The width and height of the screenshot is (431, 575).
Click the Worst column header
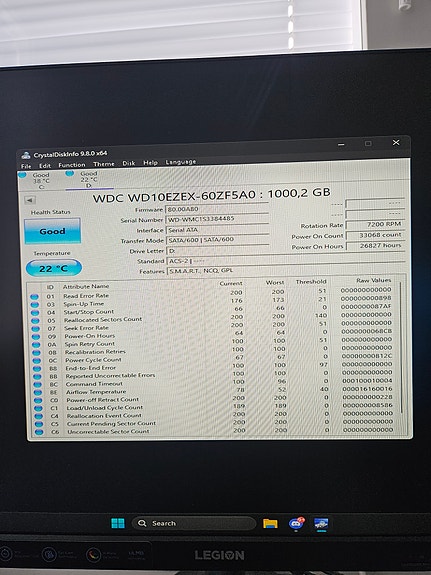pos(275,282)
